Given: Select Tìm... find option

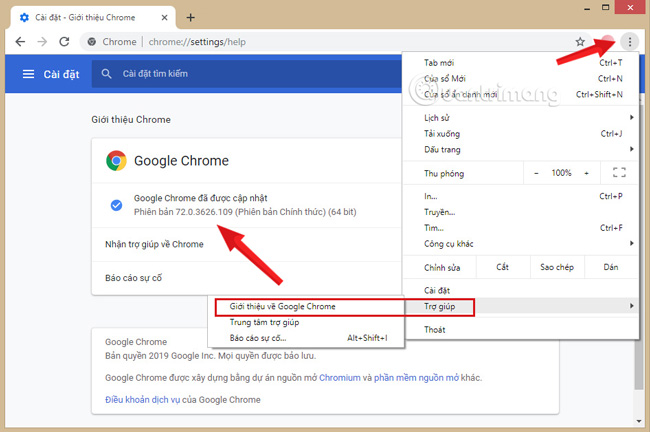Looking at the screenshot, I should point(521,228).
